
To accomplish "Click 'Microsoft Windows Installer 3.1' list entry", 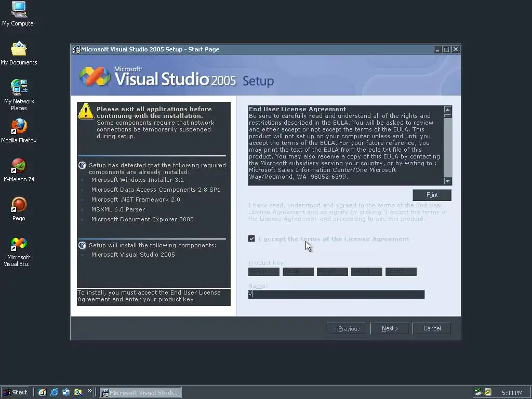I will [137, 180].
